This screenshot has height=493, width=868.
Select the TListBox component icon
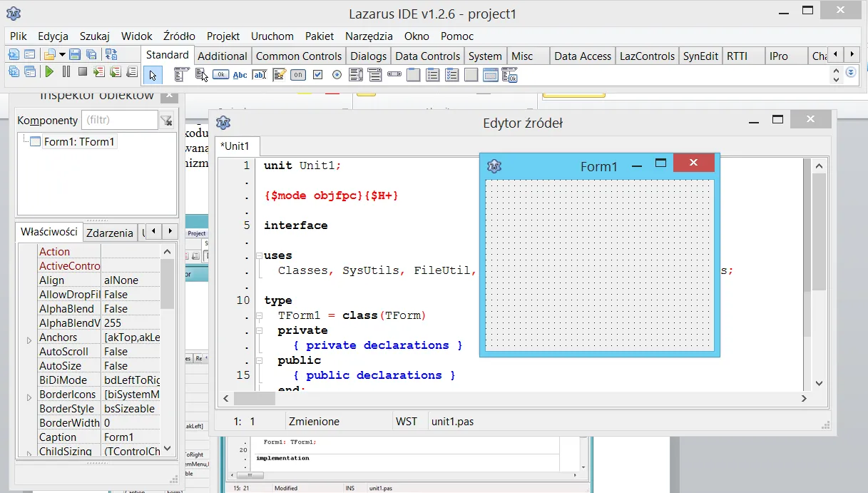[357, 74]
